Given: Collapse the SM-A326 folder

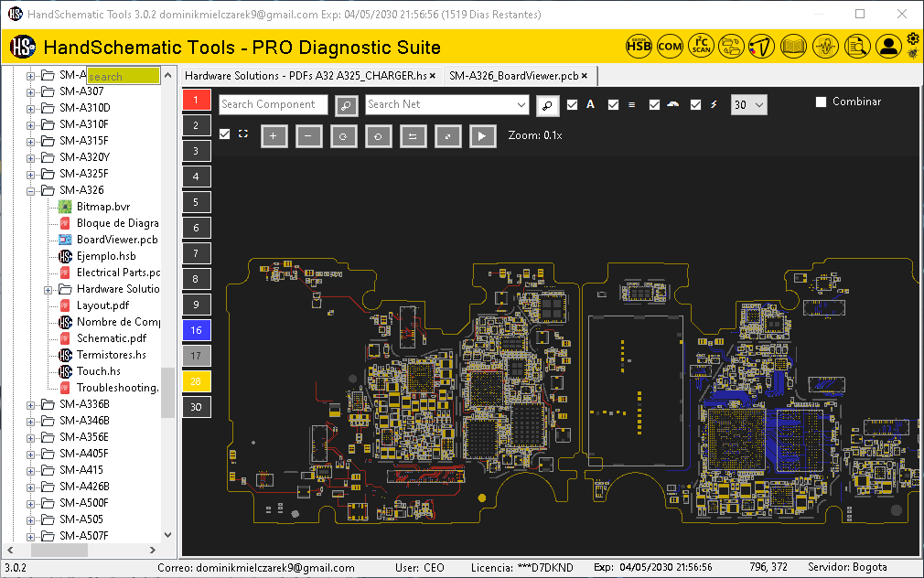Looking at the screenshot, I should tap(30, 191).
